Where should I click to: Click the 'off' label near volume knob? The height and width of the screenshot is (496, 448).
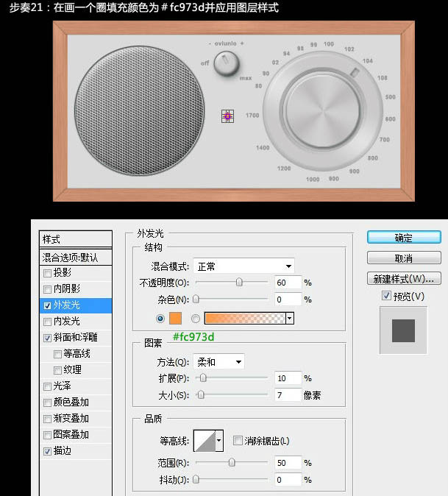click(x=205, y=63)
